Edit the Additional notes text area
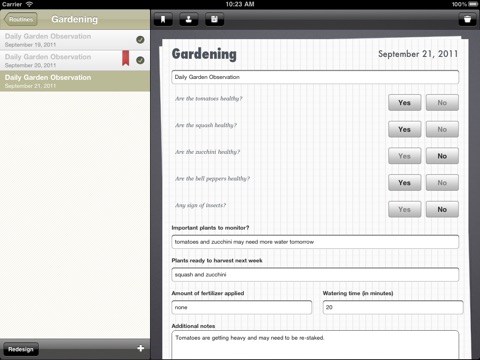The height and width of the screenshot is (360, 480). (x=315, y=345)
